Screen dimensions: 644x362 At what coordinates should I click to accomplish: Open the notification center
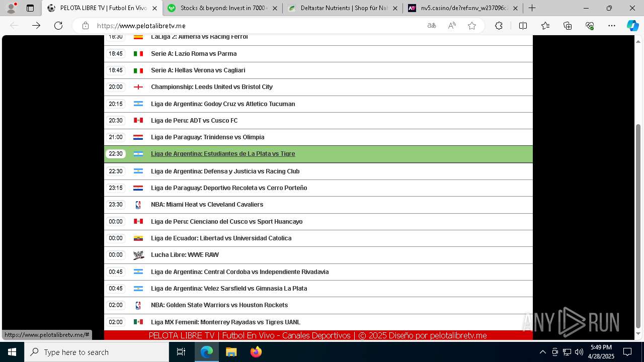pyautogui.click(x=627, y=352)
